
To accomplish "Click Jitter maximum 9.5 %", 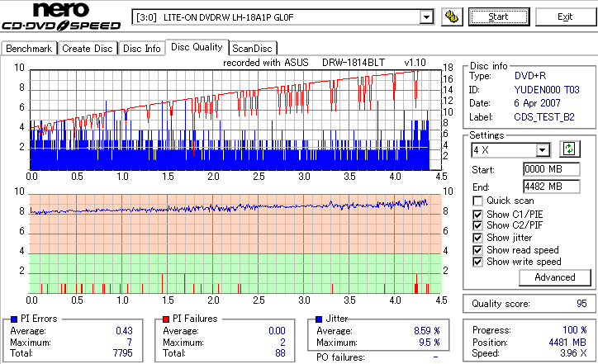I will coord(430,343).
